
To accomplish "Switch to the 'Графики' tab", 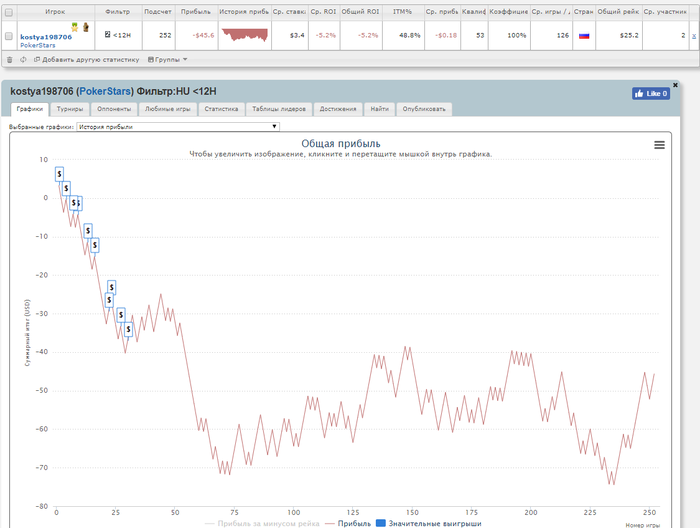I will tap(29, 109).
